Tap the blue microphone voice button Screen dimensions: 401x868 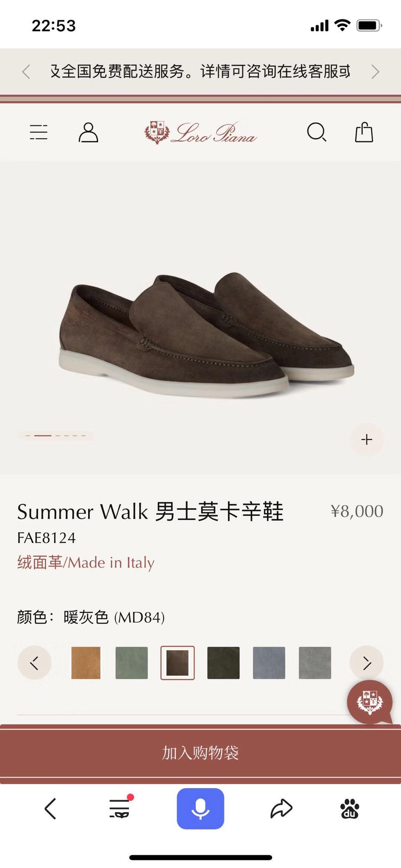(x=200, y=808)
